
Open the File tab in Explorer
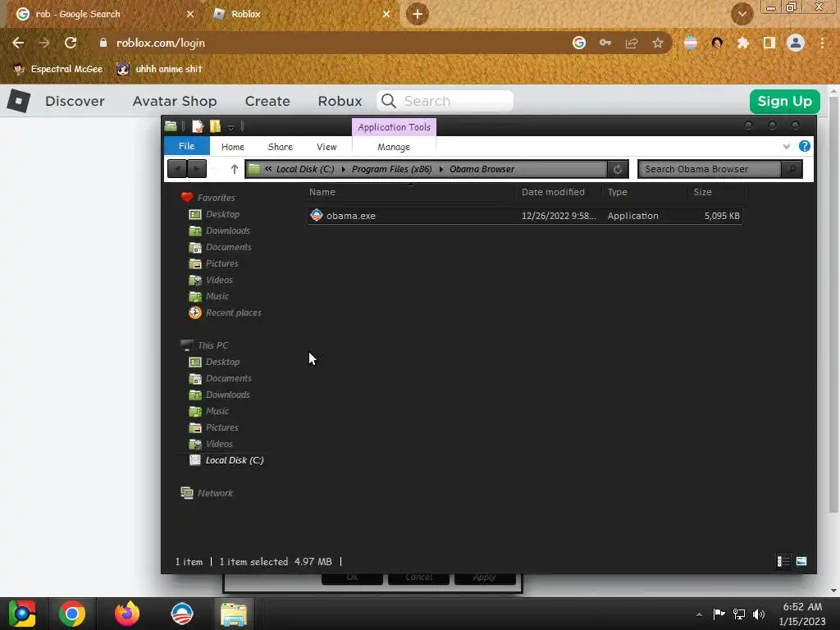(186, 146)
